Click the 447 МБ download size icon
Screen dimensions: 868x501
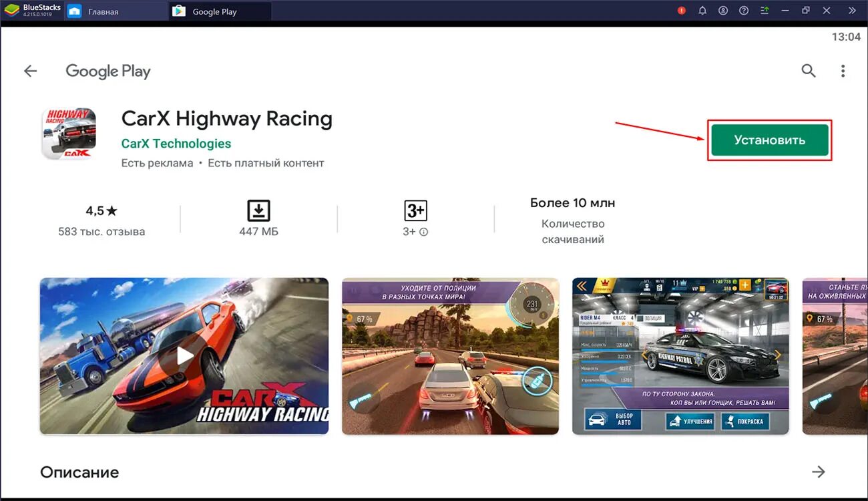pos(258,211)
